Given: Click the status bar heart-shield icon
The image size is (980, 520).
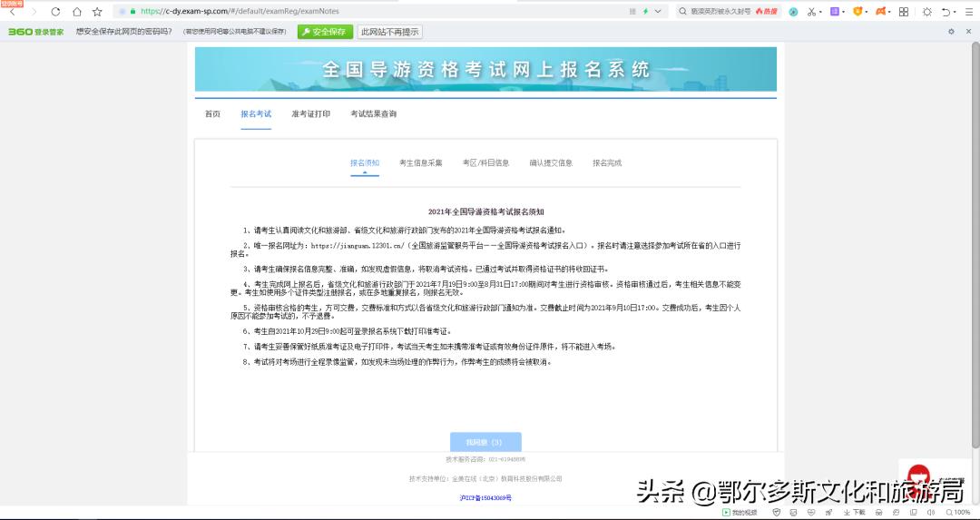Looking at the screenshot, I should point(812,513).
